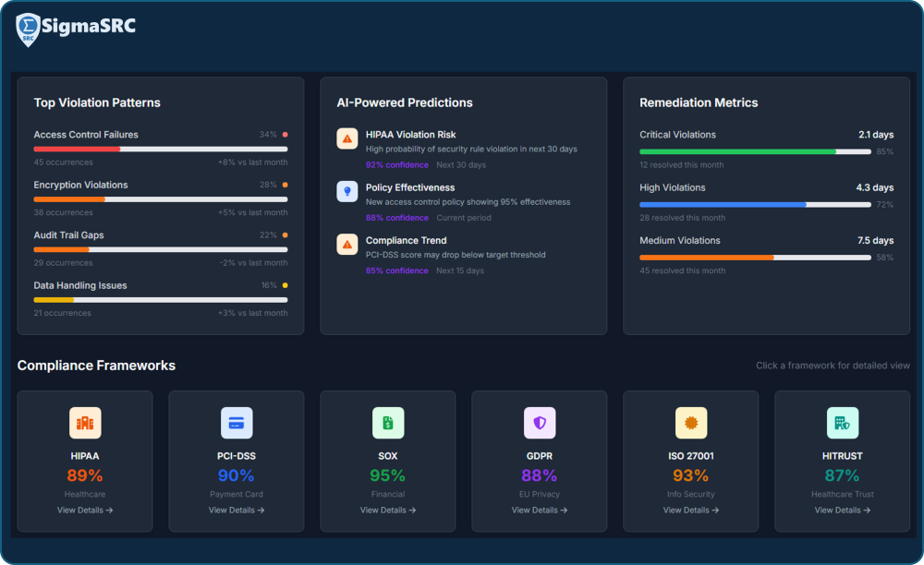This screenshot has width=924, height=565.
Task: Open View Details for HIPAA
Action: click(85, 511)
